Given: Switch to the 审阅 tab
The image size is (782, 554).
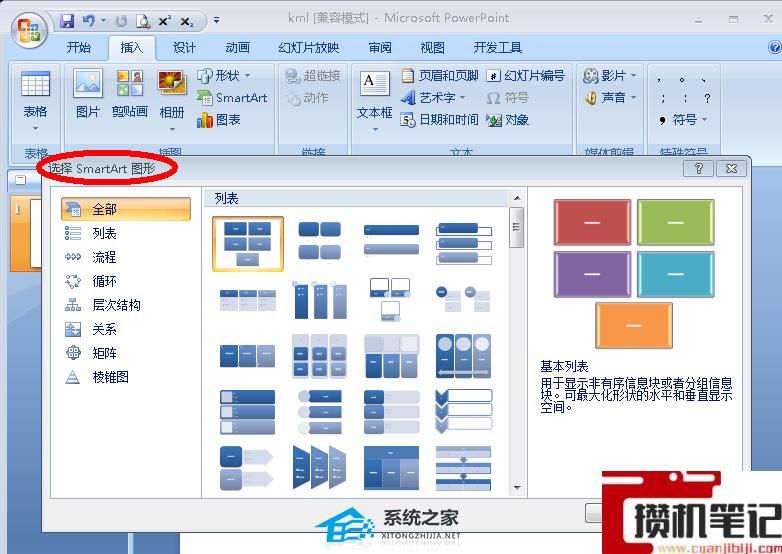Looking at the screenshot, I should 380,47.
